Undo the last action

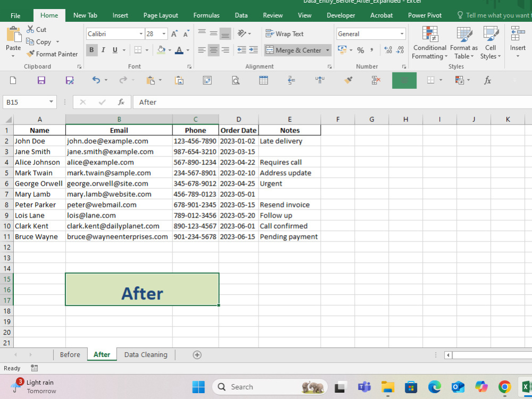[x=96, y=80]
